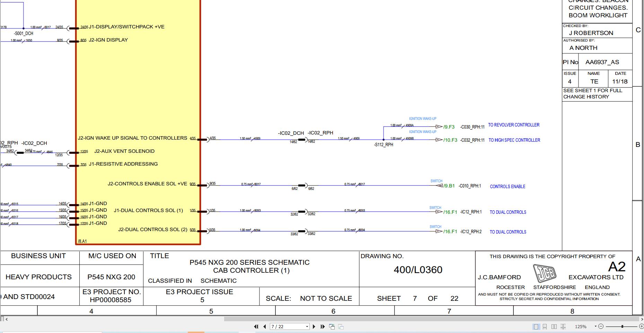Click the -S001_DCH splice label
The width and height of the screenshot is (644, 333).
point(24,33)
